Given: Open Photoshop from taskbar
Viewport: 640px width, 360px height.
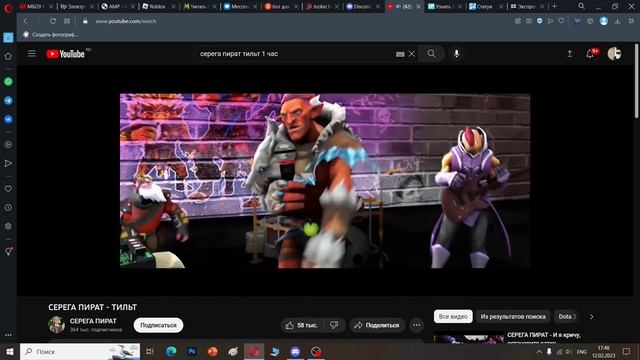Looking at the screenshot, I should tap(192, 351).
